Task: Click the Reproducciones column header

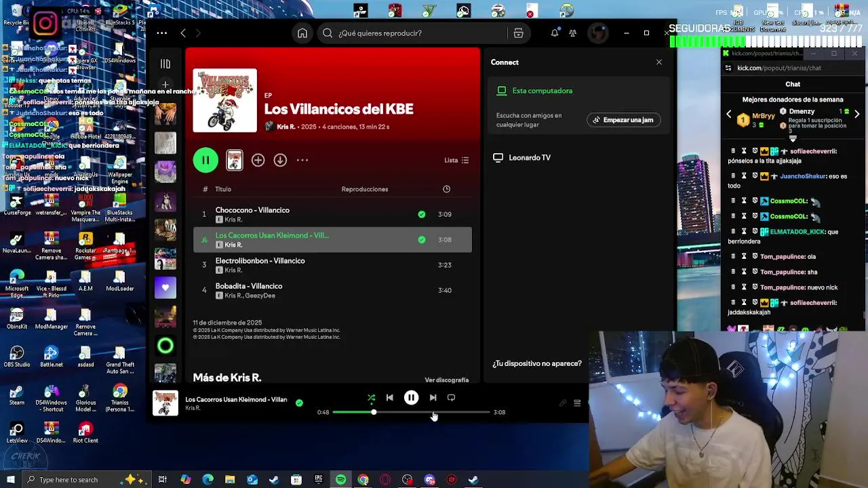Action: point(365,189)
